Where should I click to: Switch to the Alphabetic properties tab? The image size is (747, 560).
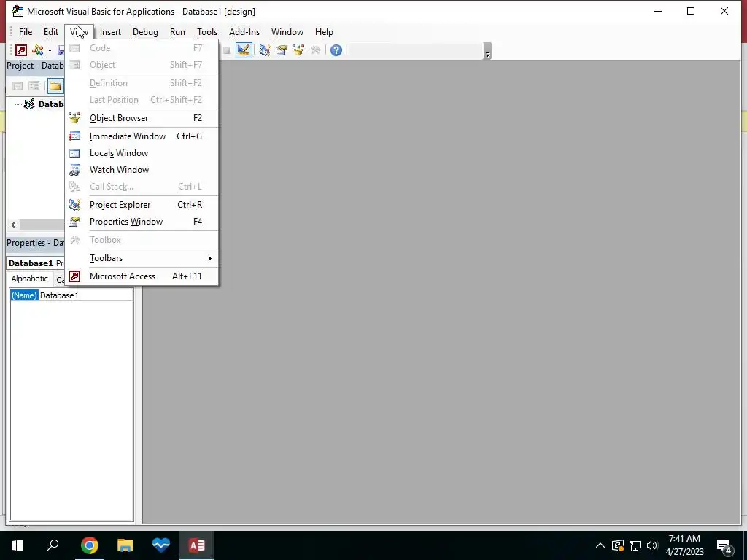click(29, 279)
